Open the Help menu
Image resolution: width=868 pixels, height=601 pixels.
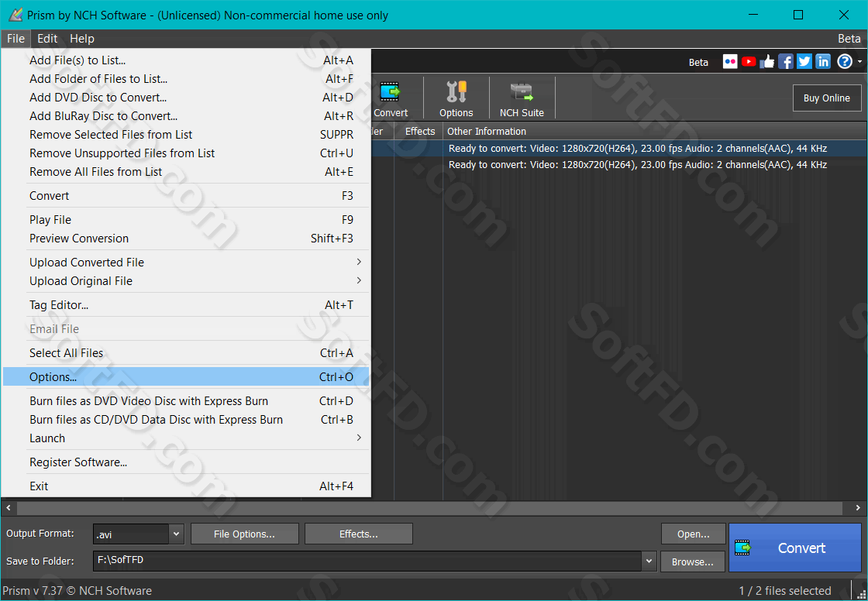82,39
